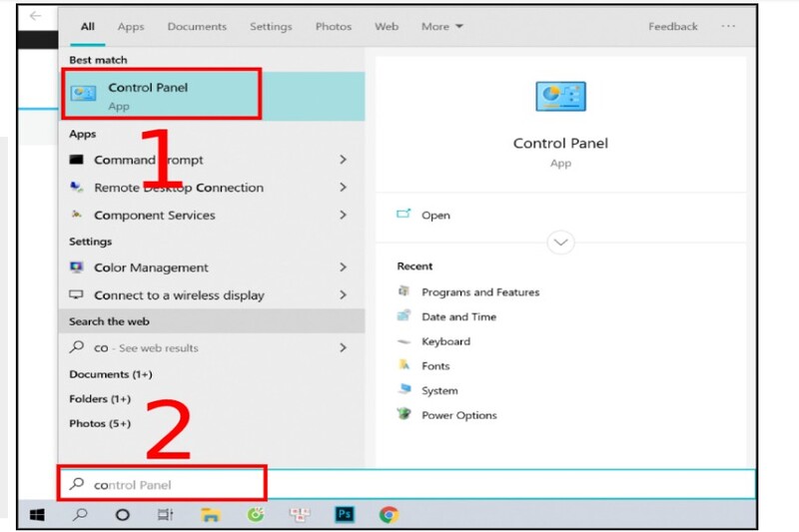Launch Google Chrome from the taskbar
799x532 pixels.
389,515
